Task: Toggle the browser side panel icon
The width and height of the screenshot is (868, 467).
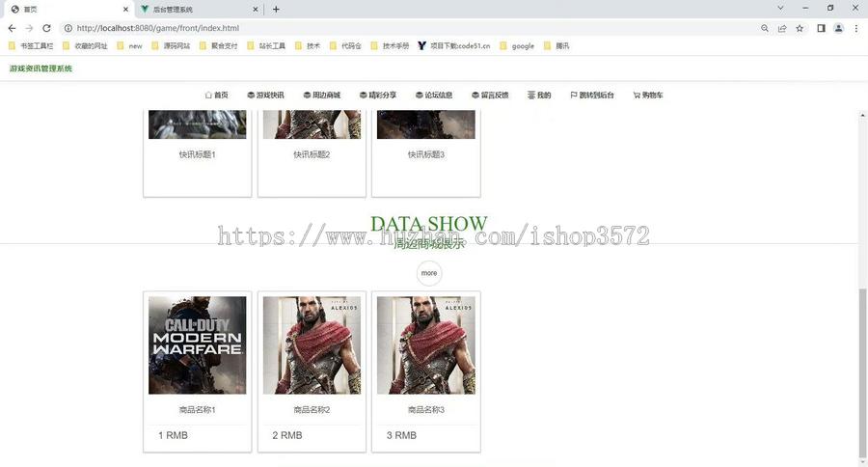Action: (822, 28)
